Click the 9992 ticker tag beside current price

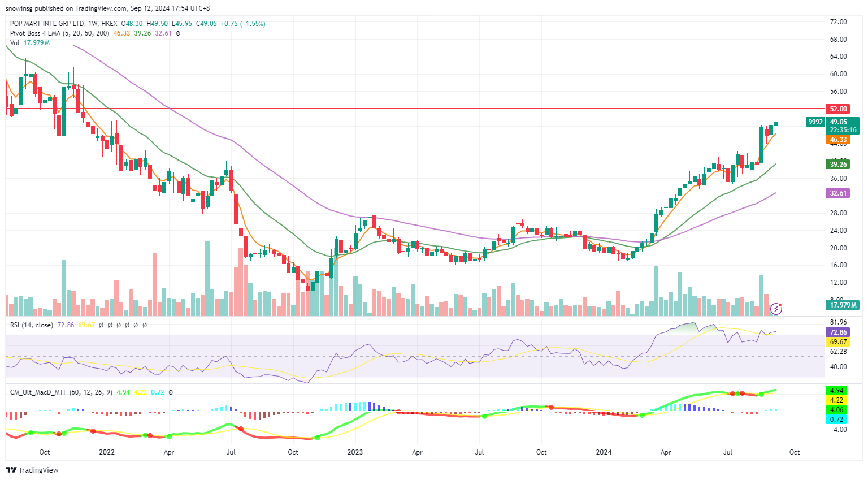815,122
